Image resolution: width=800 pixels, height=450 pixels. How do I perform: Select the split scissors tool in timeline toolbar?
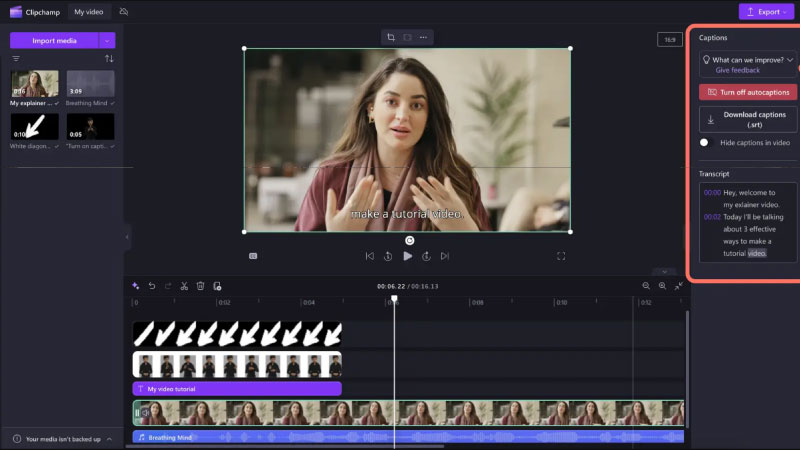pyautogui.click(x=184, y=286)
